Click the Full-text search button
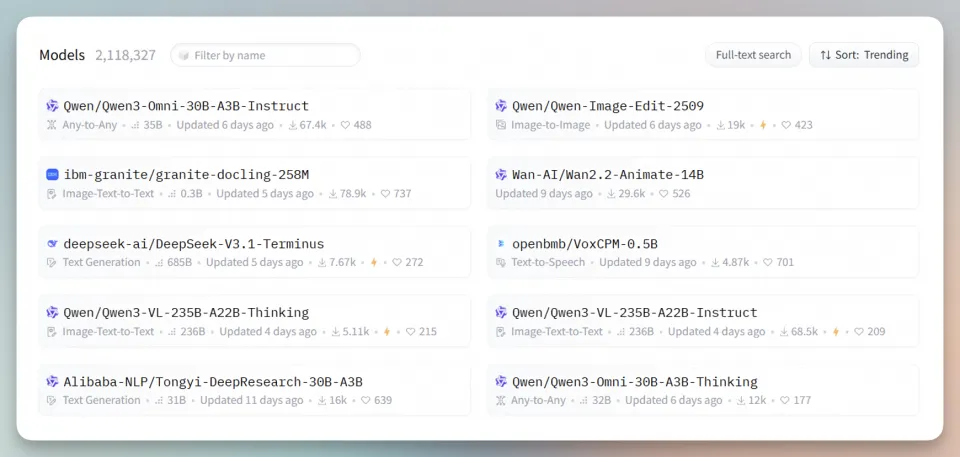The image size is (960, 457). [753, 55]
